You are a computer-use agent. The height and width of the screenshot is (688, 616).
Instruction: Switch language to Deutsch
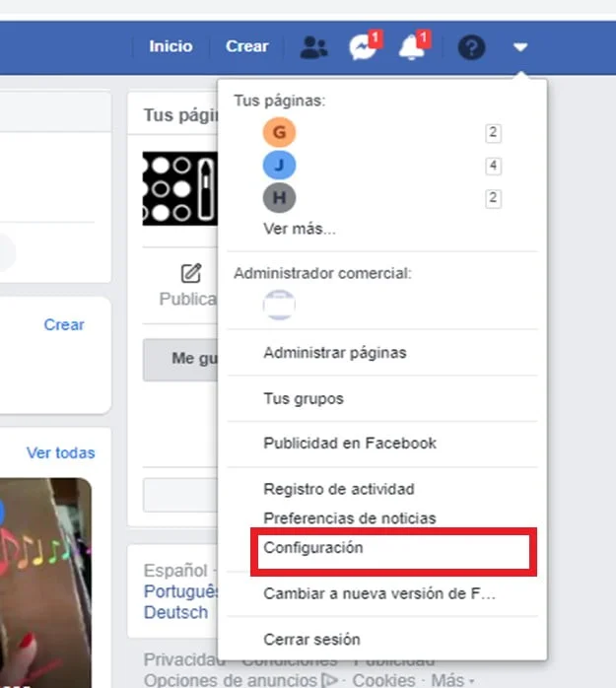176,612
